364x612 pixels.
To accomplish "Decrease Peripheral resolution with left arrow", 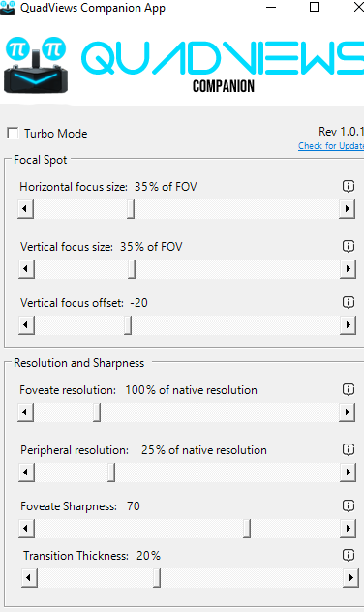I will pyautogui.click(x=26, y=473).
